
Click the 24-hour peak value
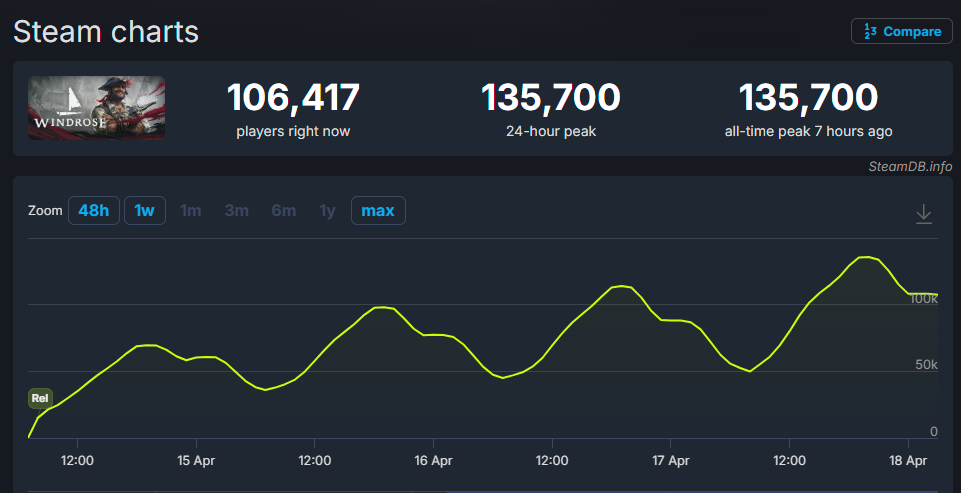551,98
